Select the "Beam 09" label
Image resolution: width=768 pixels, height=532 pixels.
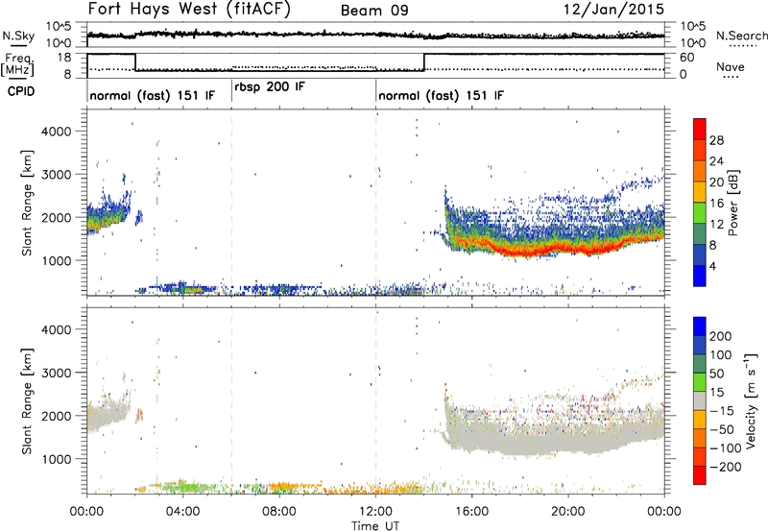374,11
